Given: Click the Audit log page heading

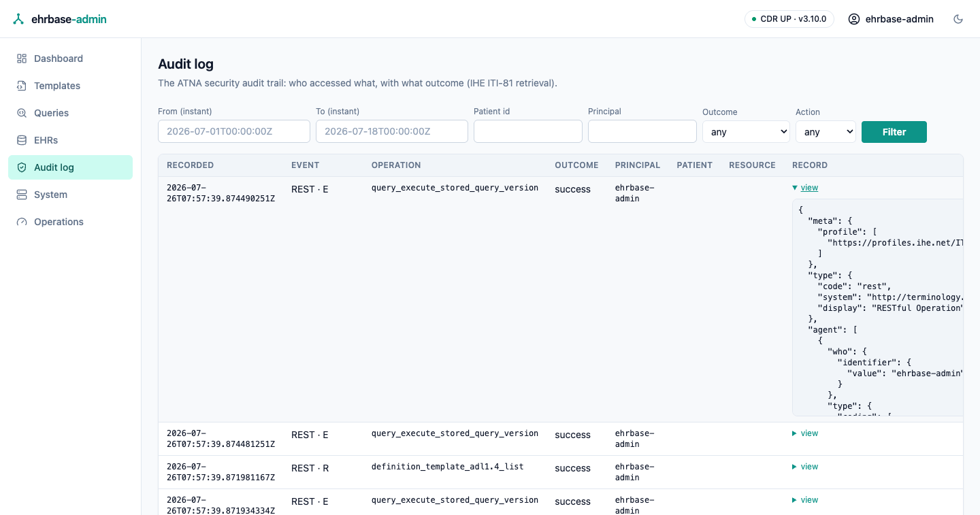Looking at the screenshot, I should coord(186,64).
